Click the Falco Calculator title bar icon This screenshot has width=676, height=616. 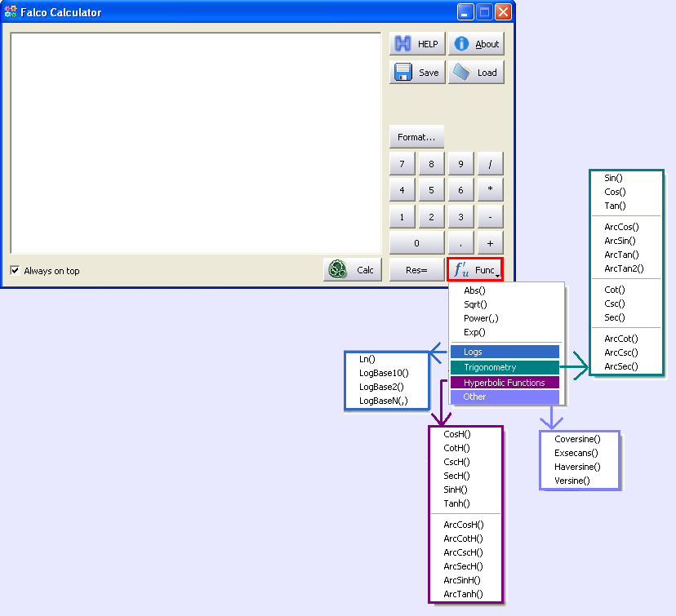coord(11,11)
